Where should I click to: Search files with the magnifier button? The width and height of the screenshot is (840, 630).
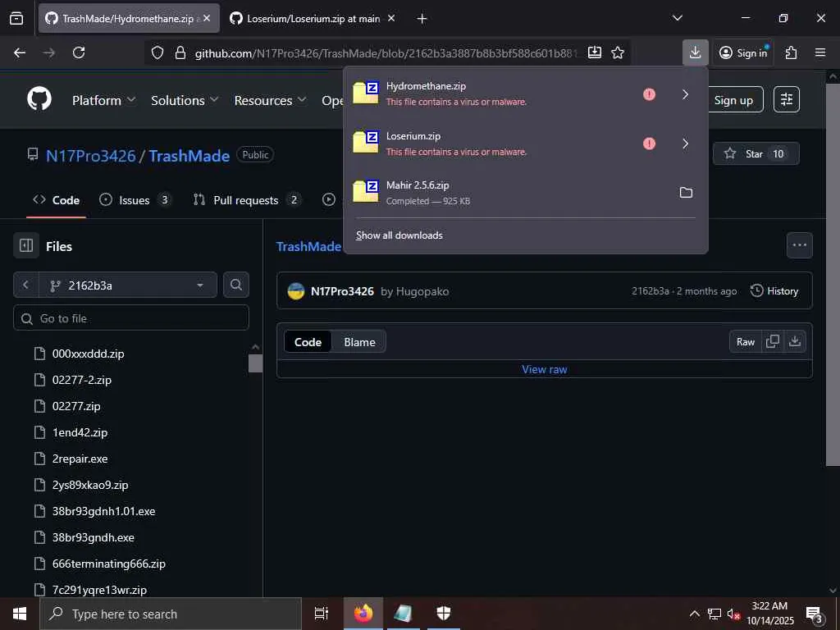(235, 285)
